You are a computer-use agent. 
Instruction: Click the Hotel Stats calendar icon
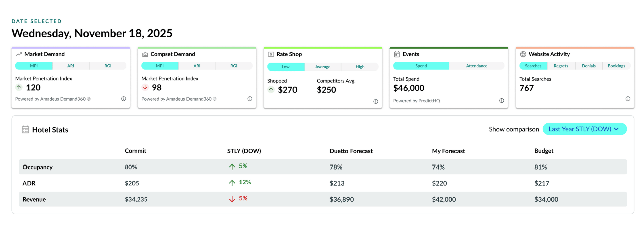25,129
